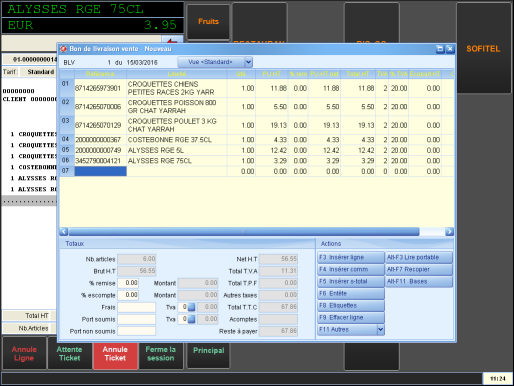Click F3 Insérer ligne button
Screen dimensions: 514x386
351,257
